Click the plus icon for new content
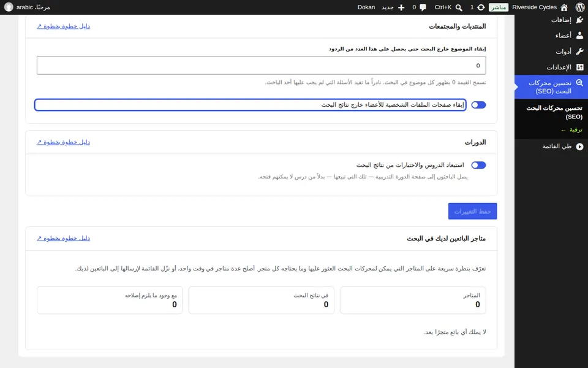Screen dimensions: 588x368 point(401,7)
